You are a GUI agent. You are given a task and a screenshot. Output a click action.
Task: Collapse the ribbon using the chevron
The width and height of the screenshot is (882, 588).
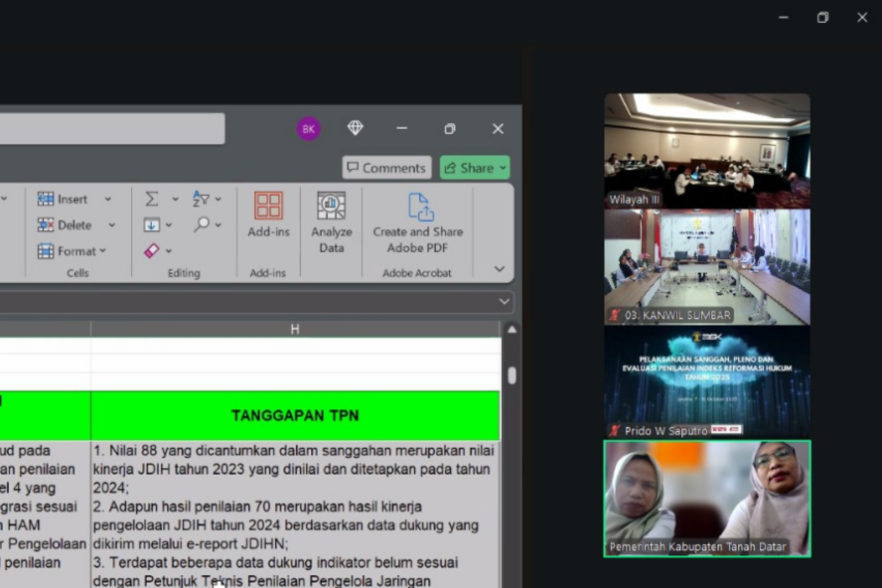[499, 269]
